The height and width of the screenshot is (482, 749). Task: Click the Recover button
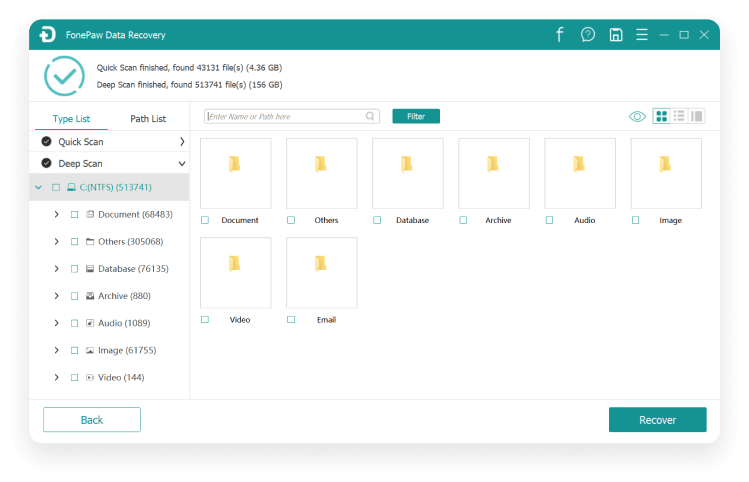pos(657,419)
